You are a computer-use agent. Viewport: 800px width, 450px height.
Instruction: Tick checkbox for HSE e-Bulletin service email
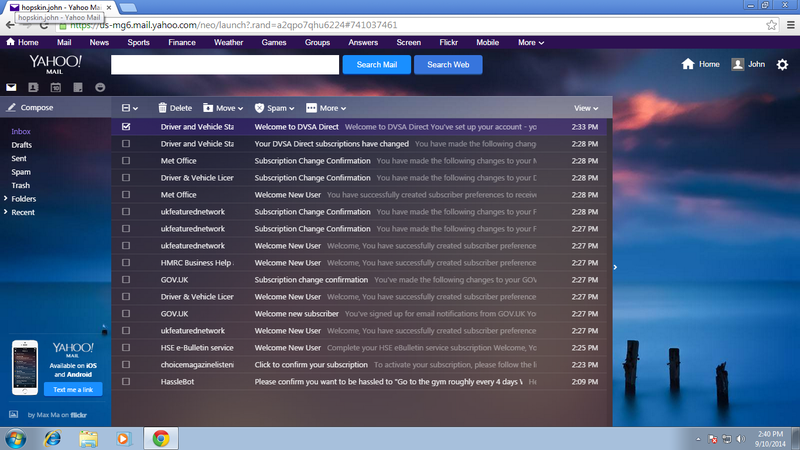click(x=126, y=347)
